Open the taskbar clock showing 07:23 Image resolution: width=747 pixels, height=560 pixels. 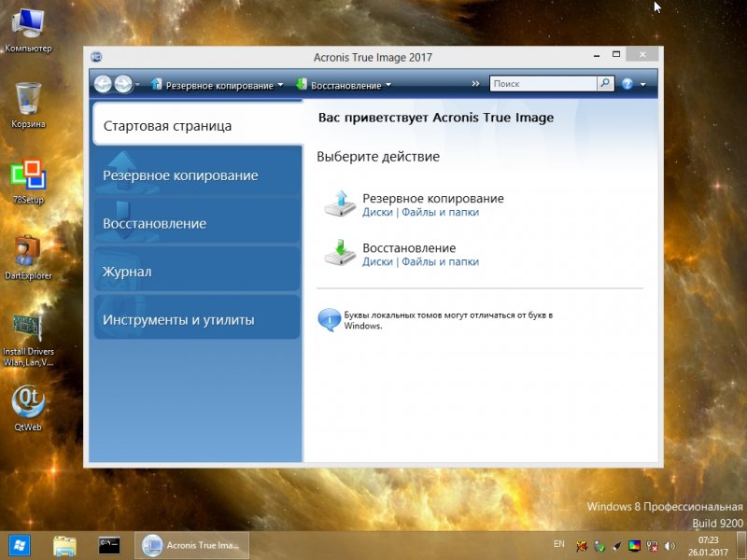click(709, 546)
